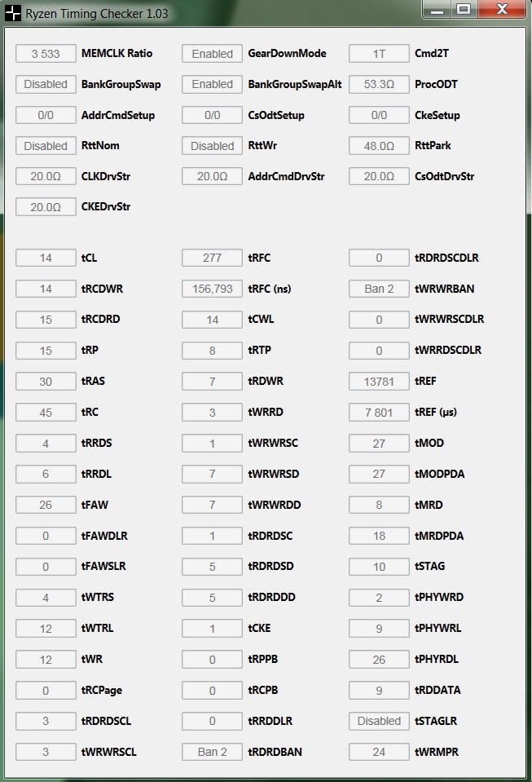Click the tSTAG value 10 field
Viewport: 532px width, 782px height.
pos(379,567)
